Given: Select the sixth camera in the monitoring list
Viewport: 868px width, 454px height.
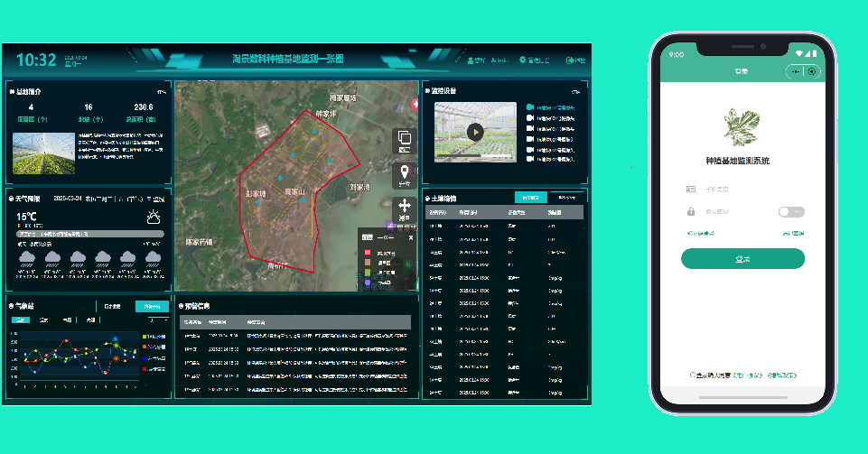Looking at the screenshot, I should (x=551, y=159).
